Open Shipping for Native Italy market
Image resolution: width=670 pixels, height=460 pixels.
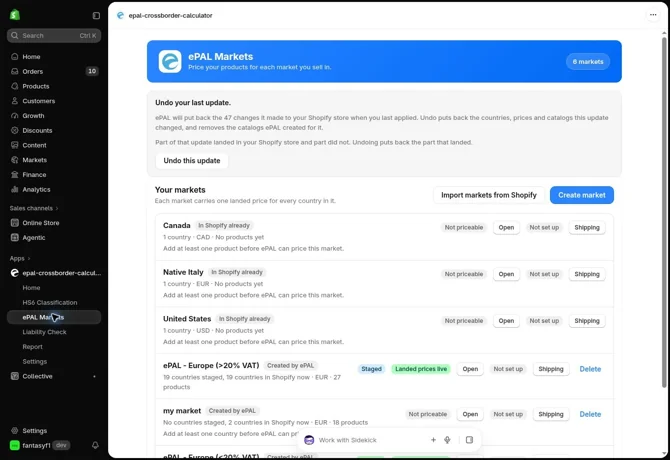click(x=587, y=274)
